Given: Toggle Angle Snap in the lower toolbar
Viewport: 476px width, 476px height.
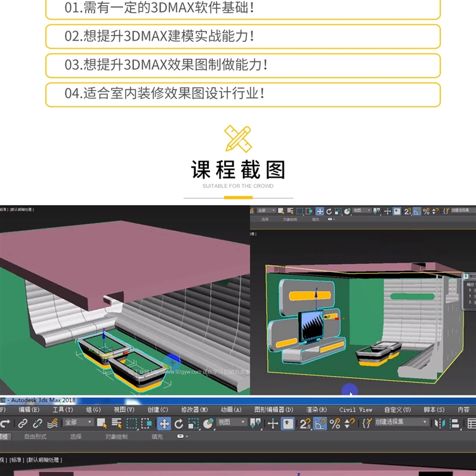Looking at the screenshot, I should 320,423.
